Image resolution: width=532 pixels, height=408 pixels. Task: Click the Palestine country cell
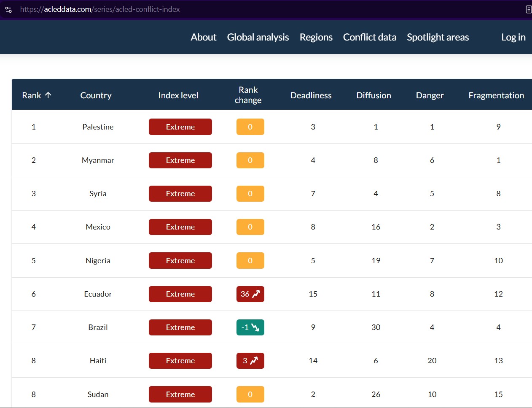click(98, 127)
